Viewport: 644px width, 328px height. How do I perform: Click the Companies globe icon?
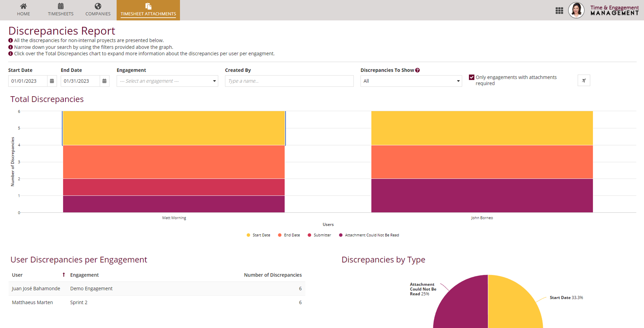pyautogui.click(x=98, y=6)
